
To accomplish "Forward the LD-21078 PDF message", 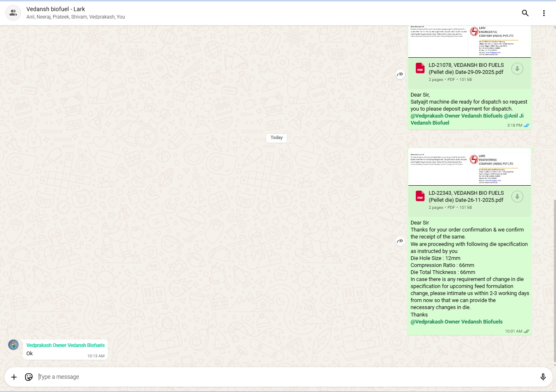I will click(400, 75).
